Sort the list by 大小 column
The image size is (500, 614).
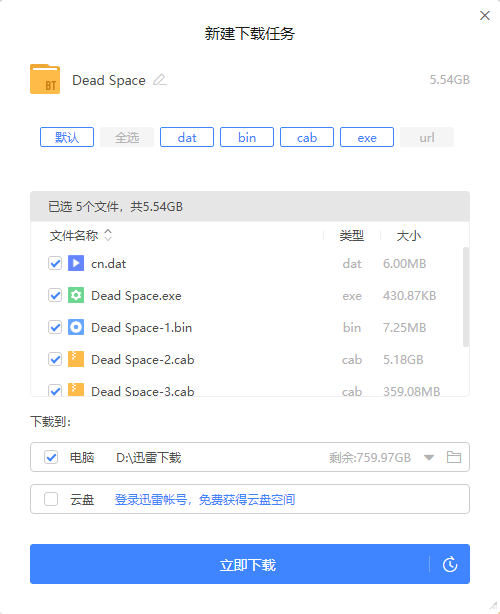(x=408, y=236)
